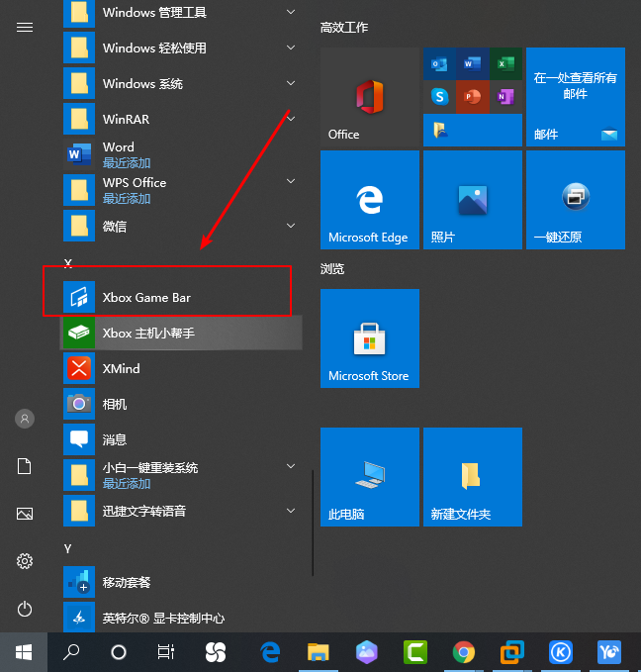641x672 pixels.
Task: Open the Word icon in the Office tile group
Action: 473,64
